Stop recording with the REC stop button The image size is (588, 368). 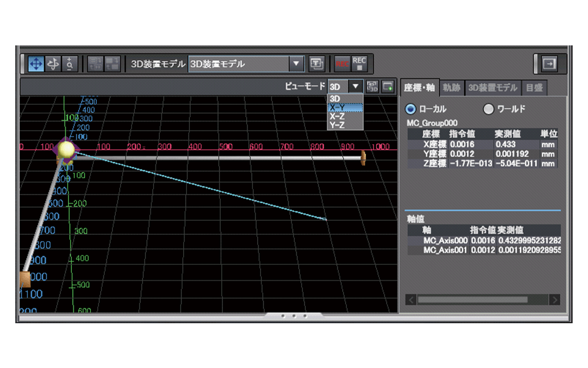(x=359, y=64)
